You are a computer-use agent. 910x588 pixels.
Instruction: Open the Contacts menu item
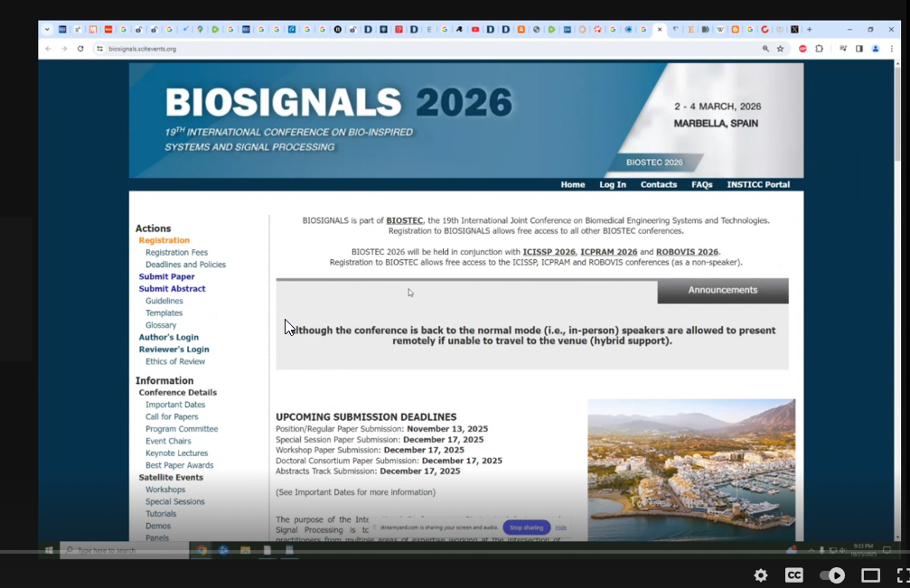pyautogui.click(x=658, y=184)
